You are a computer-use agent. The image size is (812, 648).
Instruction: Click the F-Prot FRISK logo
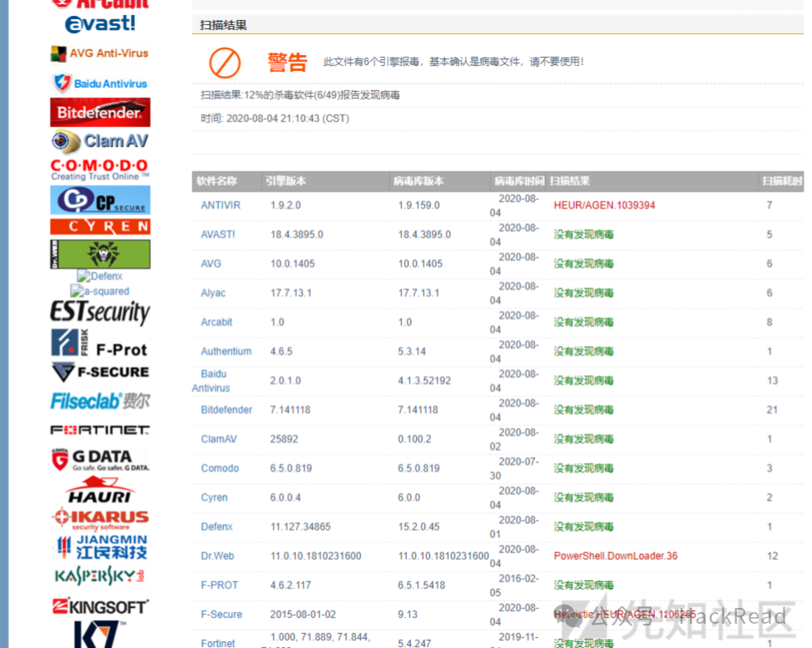pos(100,343)
